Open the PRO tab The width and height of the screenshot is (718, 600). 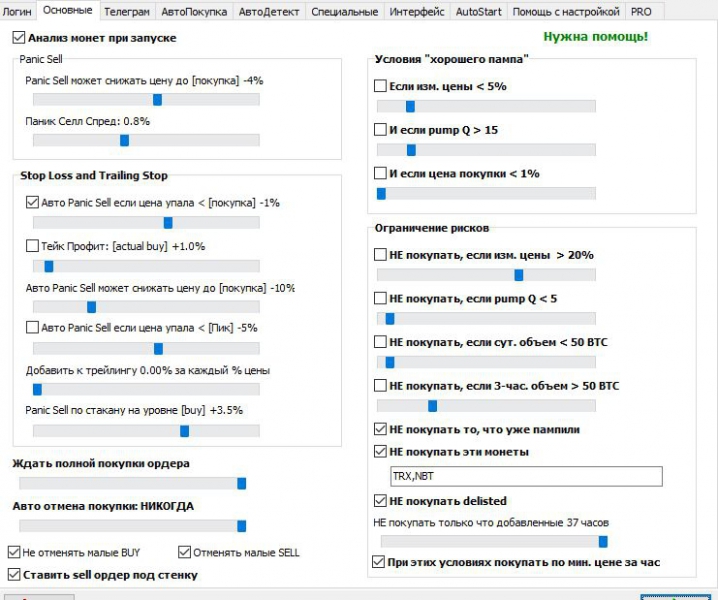tap(641, 11)
